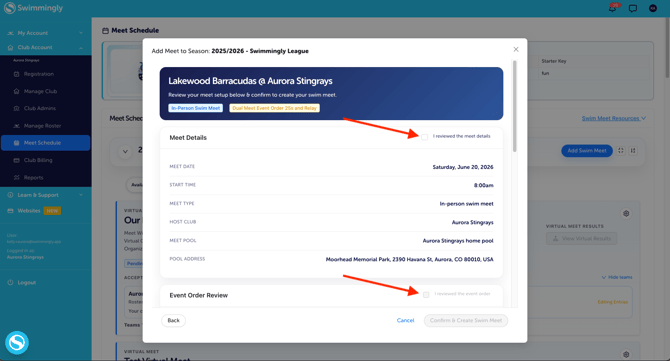The width and height of the screenshot is (670, 361).
Task: Go Back in the Add Meet dialog
Action: (173, 320)
